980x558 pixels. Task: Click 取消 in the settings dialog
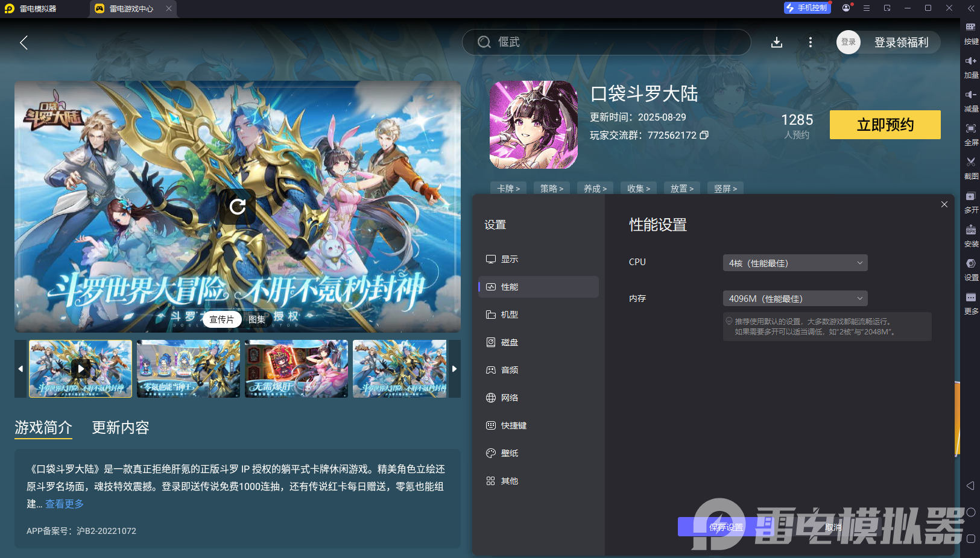tap(833, 527)
